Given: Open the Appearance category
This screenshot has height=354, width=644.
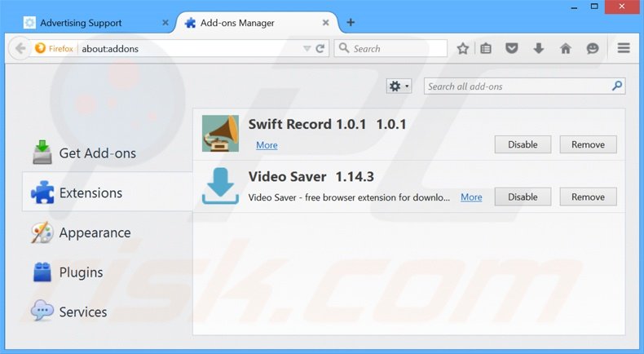Looking at the screenshot, I should (107, 232).
